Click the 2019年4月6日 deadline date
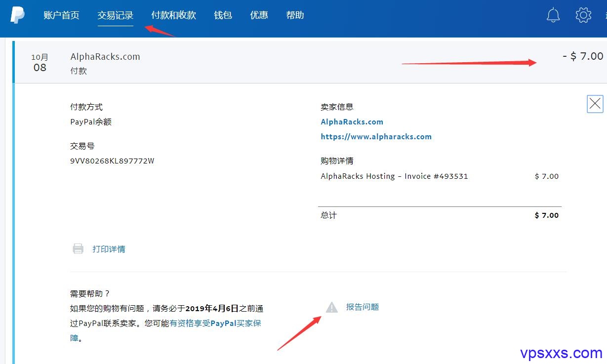 [212, 309]
